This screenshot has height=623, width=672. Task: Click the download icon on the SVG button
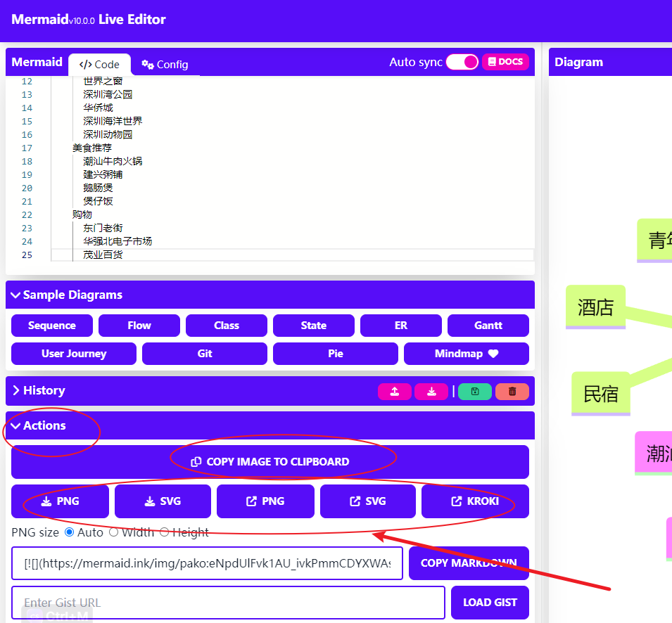pos(150,501)
